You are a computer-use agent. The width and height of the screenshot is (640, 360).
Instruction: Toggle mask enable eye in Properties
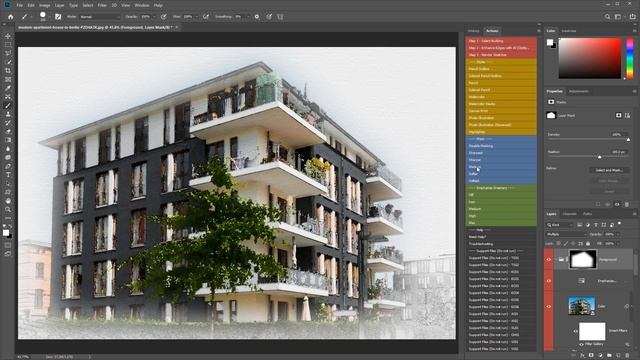617,204
